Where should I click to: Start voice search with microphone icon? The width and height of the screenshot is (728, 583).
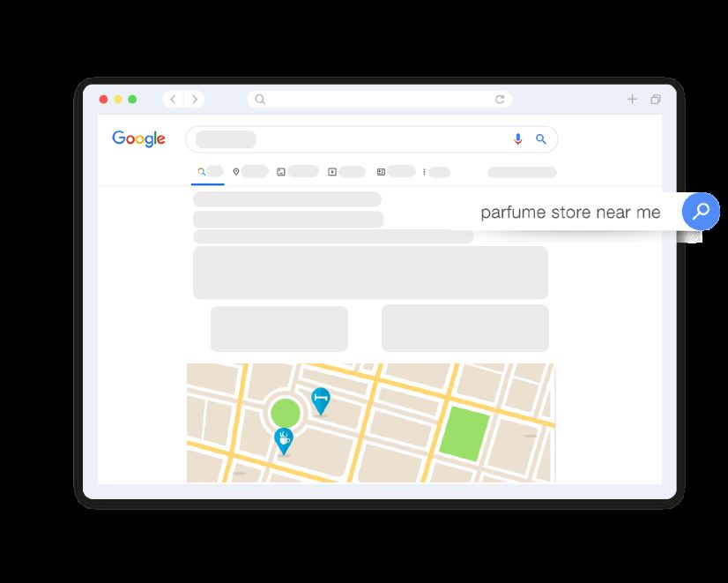tap(518, 138)
